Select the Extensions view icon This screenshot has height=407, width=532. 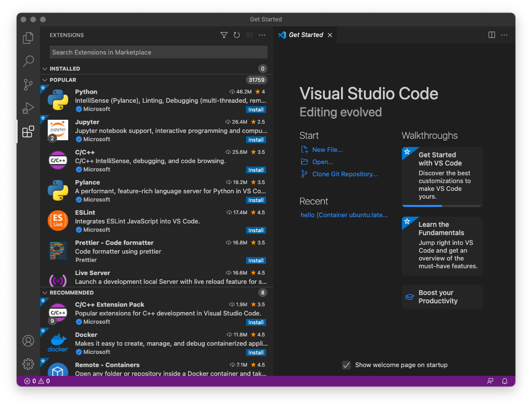pos(28,131)
